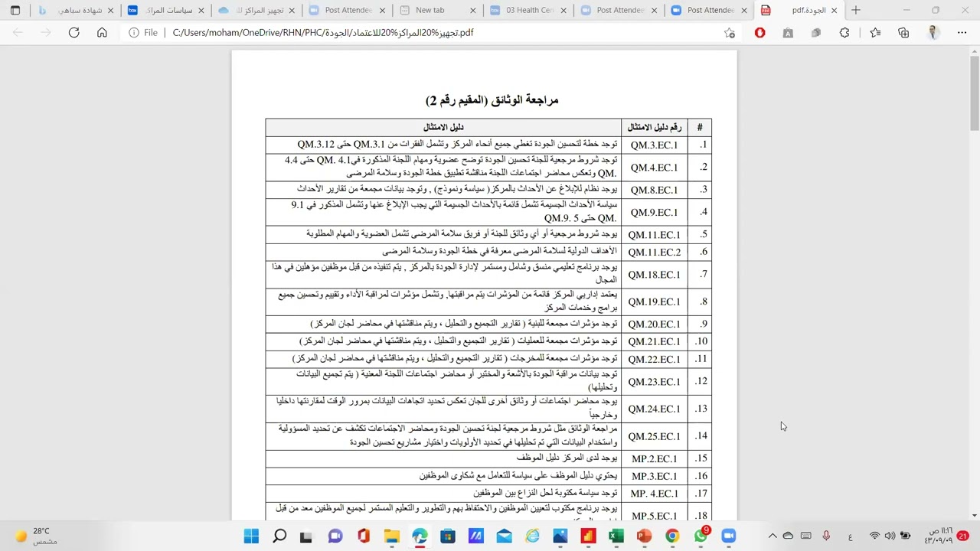Image resolution: width=980 pixels, height=551 pixels.
Task: Open the OneDrive cloud tray icon
Action: coord(788,536)
